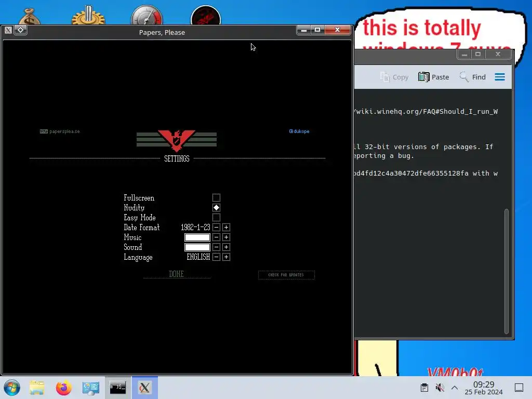Click Paste in terminal toolbar
This screenshot has width=532, height=399.
click(434, 77)
